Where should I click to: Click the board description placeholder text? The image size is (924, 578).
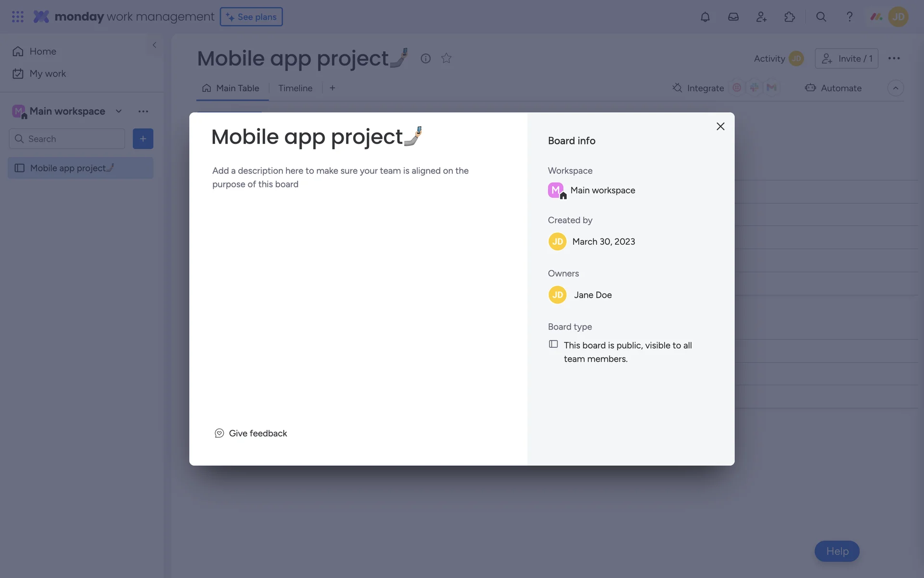tap(340, 177)
